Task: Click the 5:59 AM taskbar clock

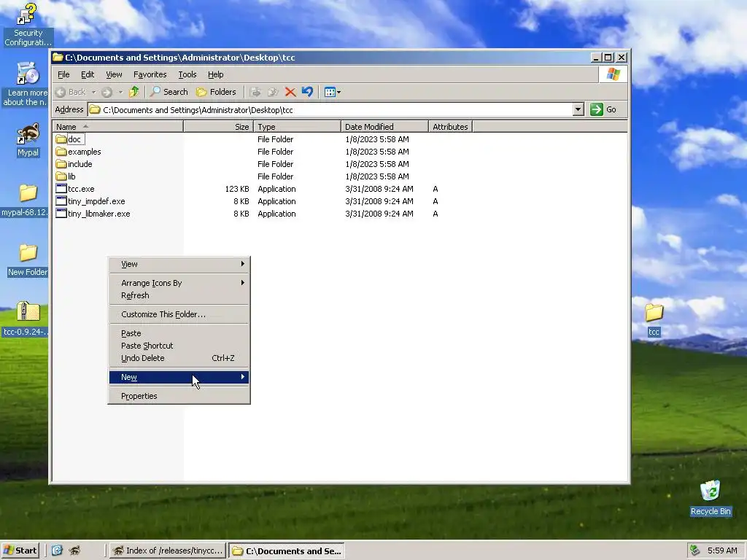Action: 722,551
